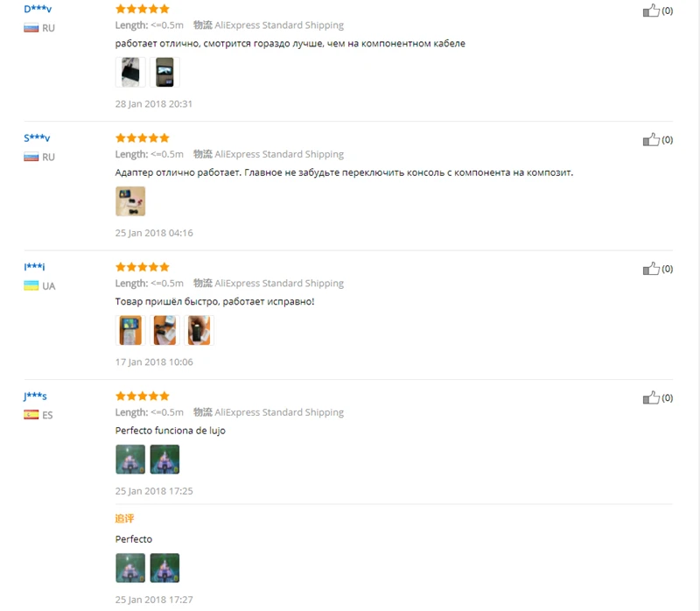The image size is (700, 611).
Task: Open second photo under 'Perfecto funciona de lujo'
Action: click(164, 460)
